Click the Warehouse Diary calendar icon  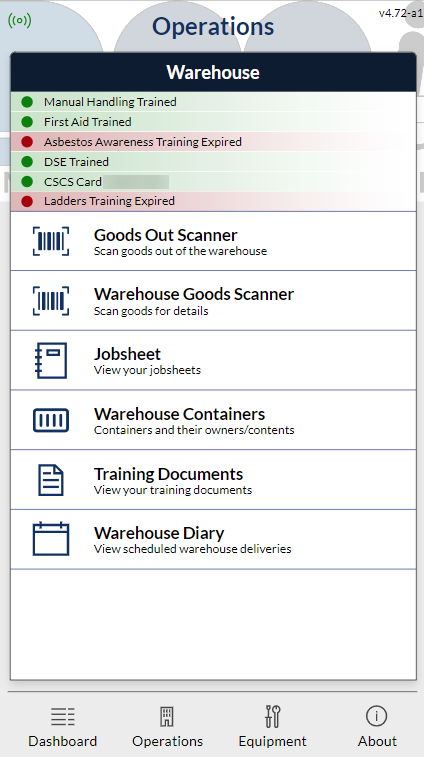[51, 539]
